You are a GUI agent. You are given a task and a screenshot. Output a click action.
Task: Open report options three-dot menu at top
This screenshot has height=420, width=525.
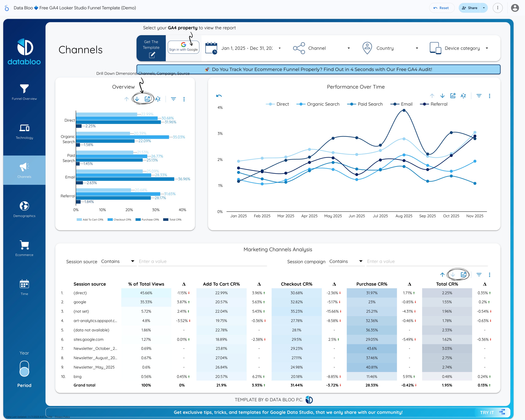click(498, 8)
